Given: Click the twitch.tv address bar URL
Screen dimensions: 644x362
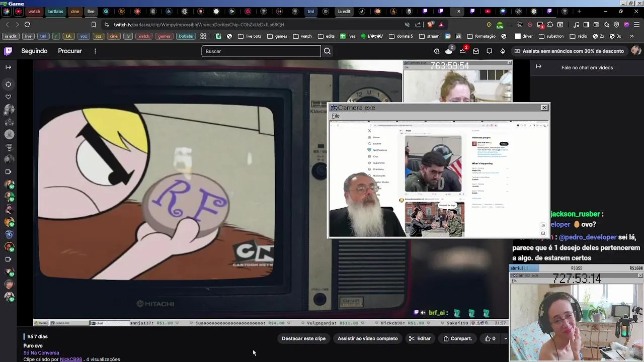Looking at the screenshot, I should pyautogui.click(x=199, y=24).
